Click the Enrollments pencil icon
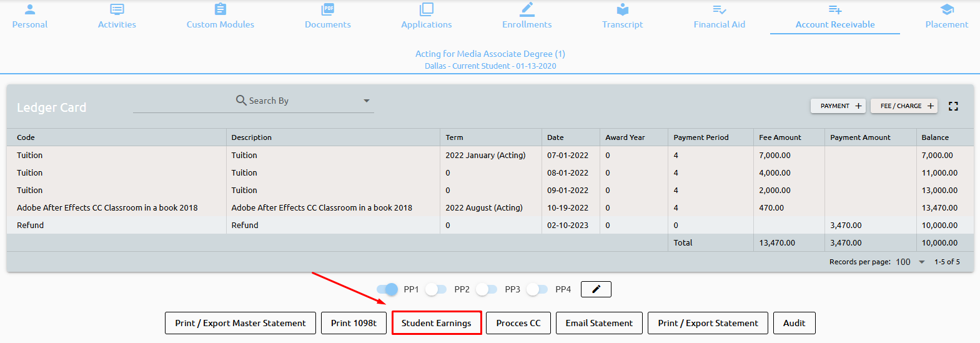This screenshot has width=980, height=343. point(527,9)
